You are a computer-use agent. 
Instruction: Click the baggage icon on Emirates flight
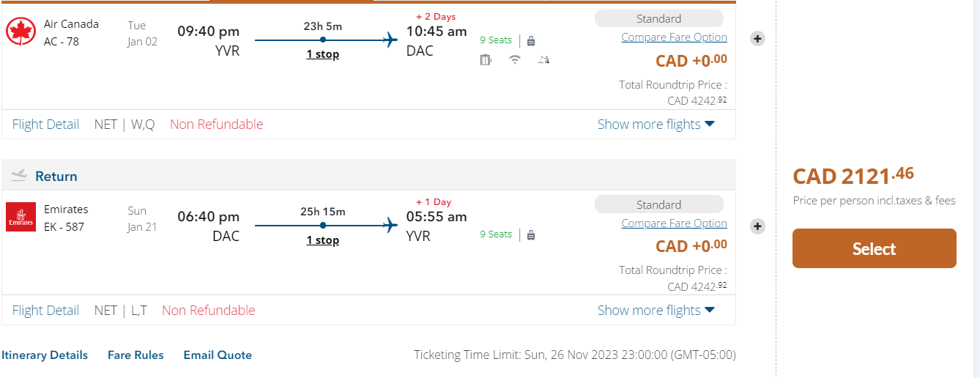[x=531, y=235]
